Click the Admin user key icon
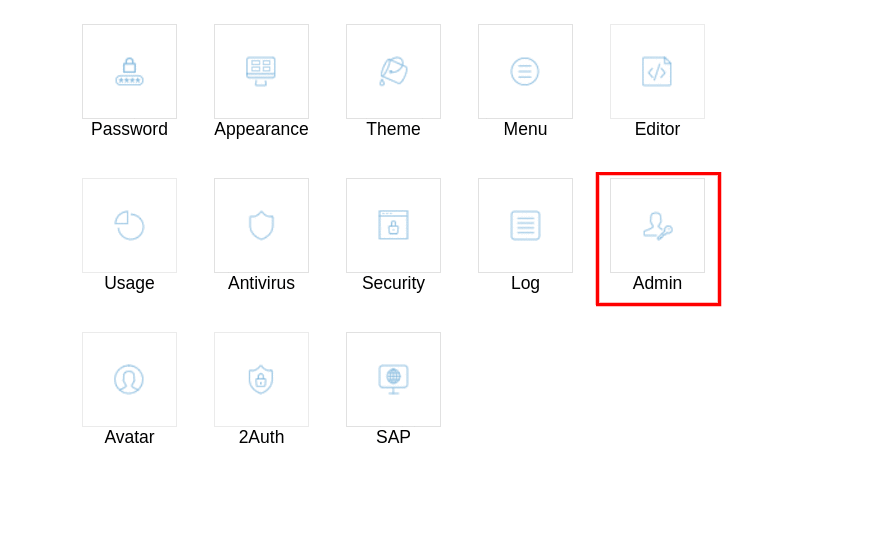The width and height of the screenshot is (879, 560). click(x=658, y=225)
